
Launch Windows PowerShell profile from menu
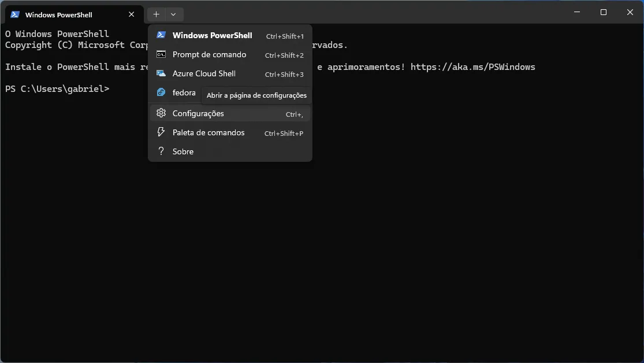coord(230,35)
